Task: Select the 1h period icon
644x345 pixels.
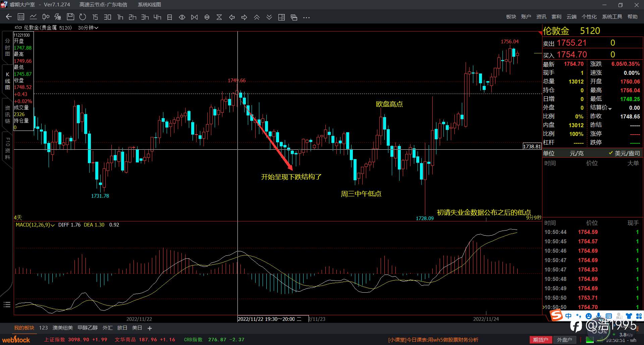Action: [120, 17]
